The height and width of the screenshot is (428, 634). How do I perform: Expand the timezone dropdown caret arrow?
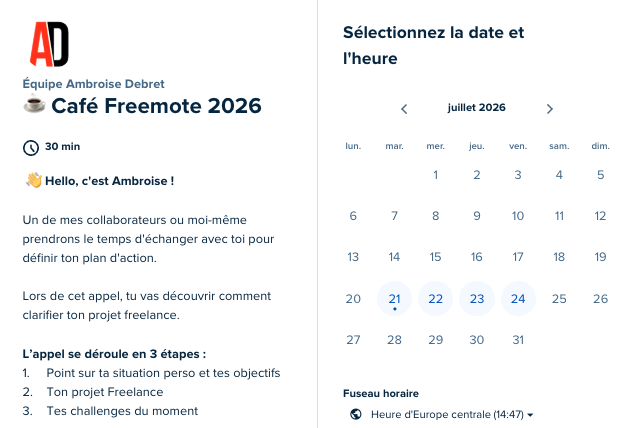530,415
